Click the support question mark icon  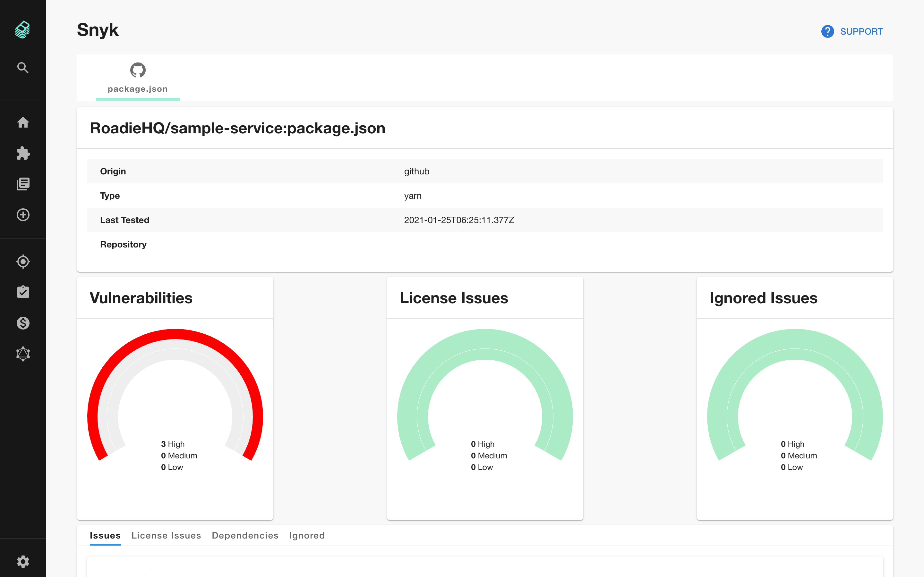(827, 32)
